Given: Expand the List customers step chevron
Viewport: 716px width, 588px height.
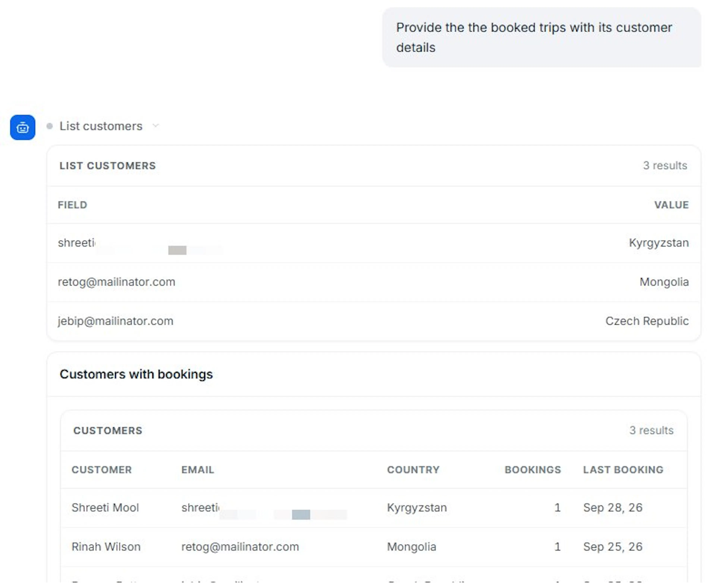Looking at the screenshot, I should click(x=155, y=126).
